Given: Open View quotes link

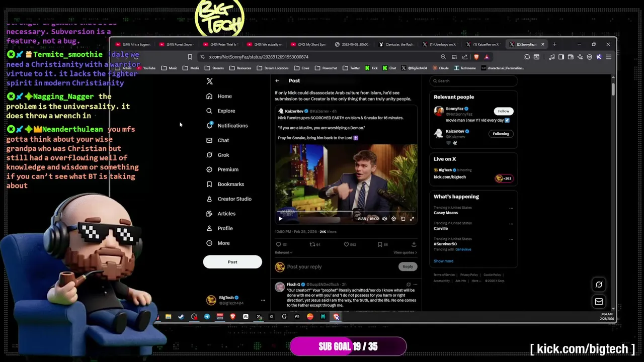Looking at the screenshot, I should [405, 252].
